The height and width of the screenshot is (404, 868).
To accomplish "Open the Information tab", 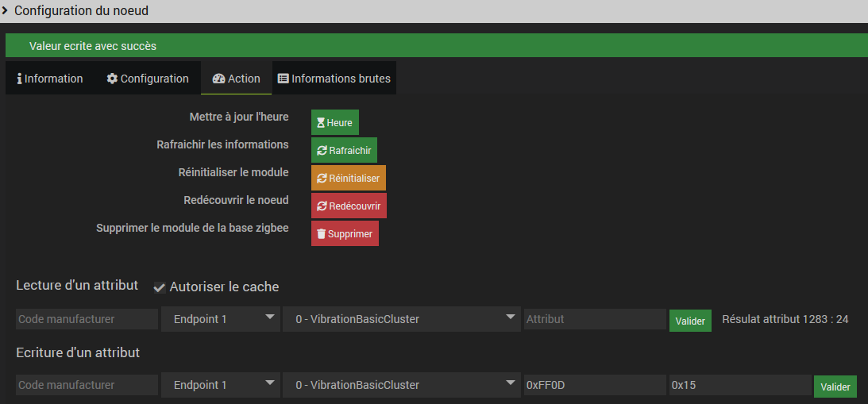I will 50,79.
